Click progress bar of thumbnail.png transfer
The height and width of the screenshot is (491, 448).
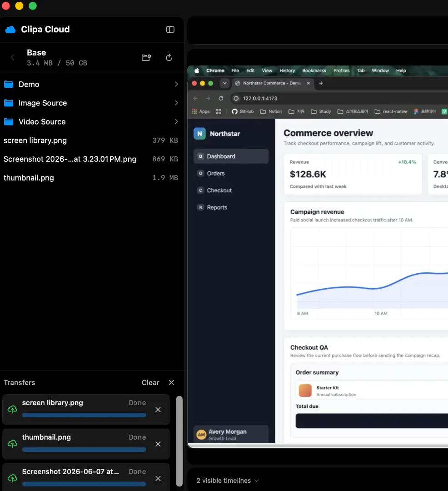click(x=84, y=450)
